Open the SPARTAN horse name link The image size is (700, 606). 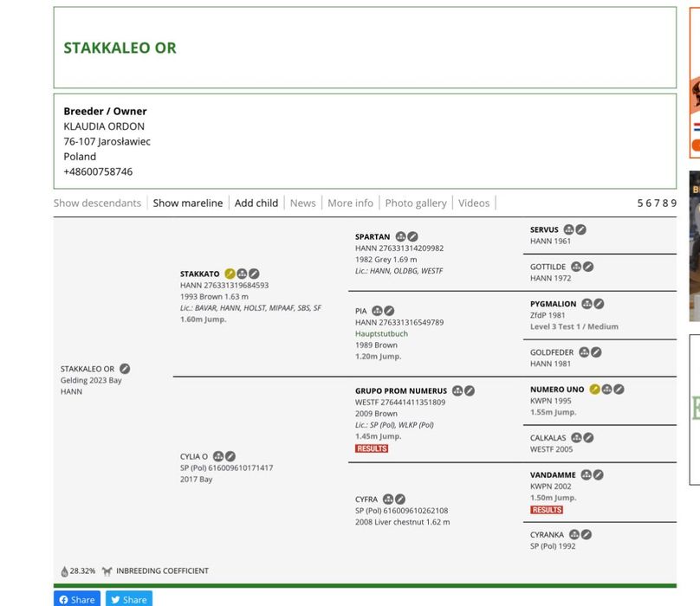(373, 236)
